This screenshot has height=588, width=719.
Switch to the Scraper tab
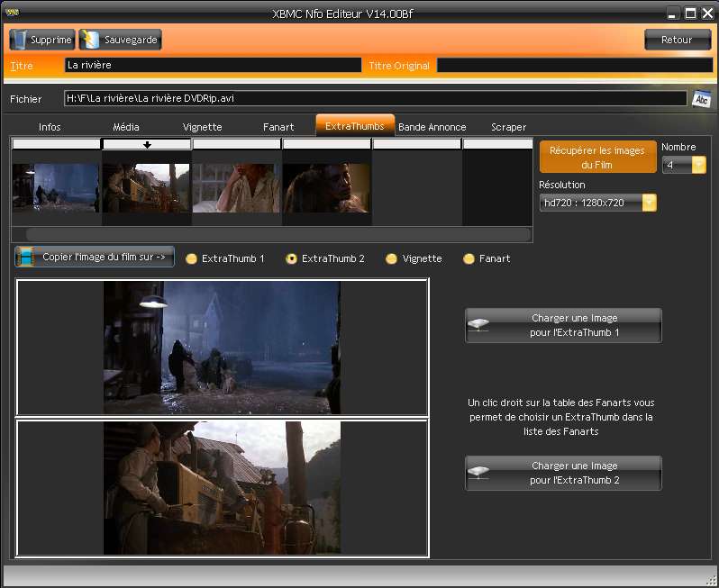(508, 127)
